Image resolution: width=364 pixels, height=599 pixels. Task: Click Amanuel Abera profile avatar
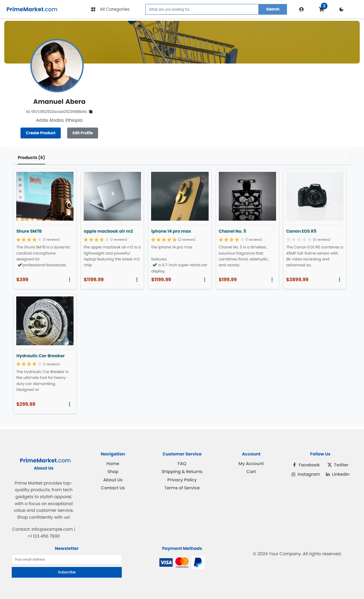pos(57,66)
